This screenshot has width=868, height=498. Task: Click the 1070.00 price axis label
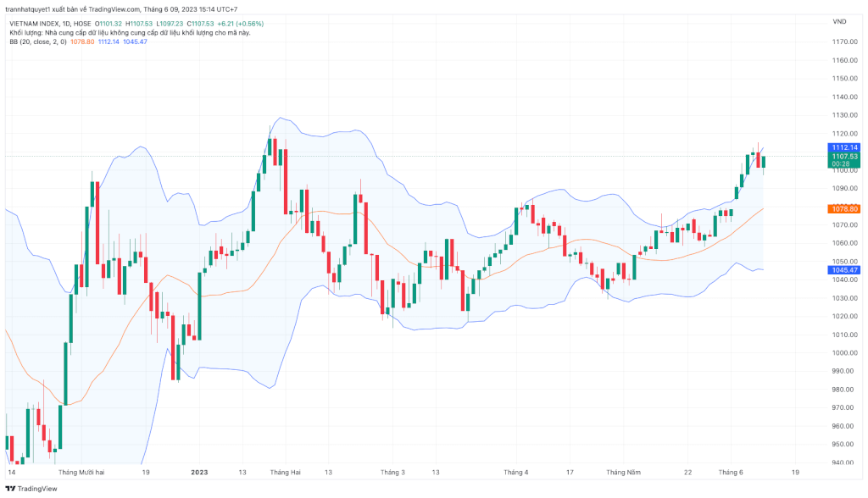[x=845, y=225]
